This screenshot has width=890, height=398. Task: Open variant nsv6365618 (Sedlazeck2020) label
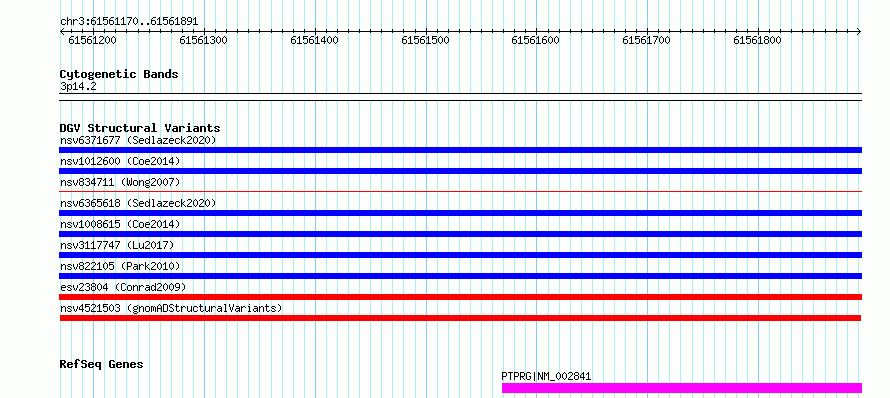coord(138,203)
